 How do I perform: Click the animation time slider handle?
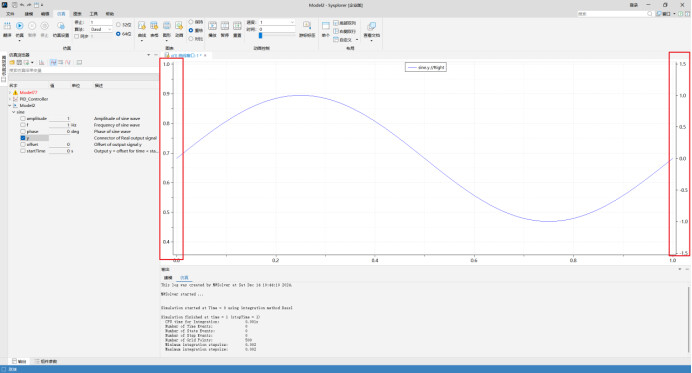pos(260,35)
